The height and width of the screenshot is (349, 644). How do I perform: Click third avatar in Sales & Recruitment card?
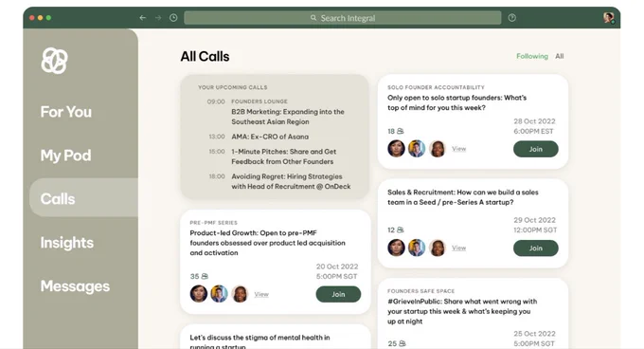point(438,248)
